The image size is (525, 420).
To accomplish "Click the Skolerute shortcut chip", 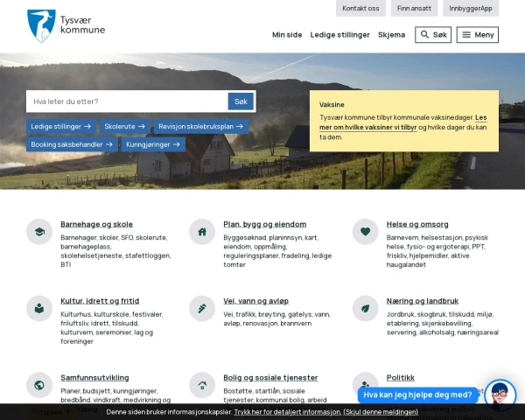I will [125, 127].
